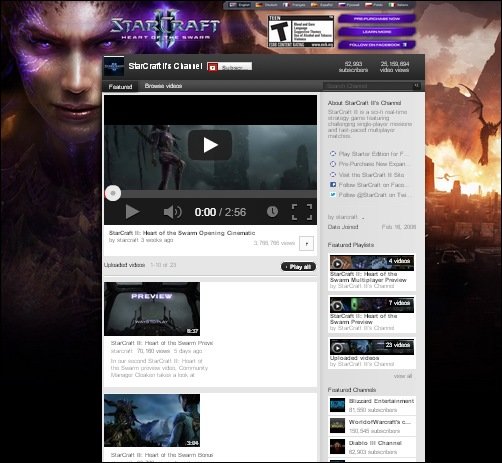Screen dimensions: 502x463
Task: Open the Preview video thumbnail
Action: pyautogui.click(x=152, y=309)
